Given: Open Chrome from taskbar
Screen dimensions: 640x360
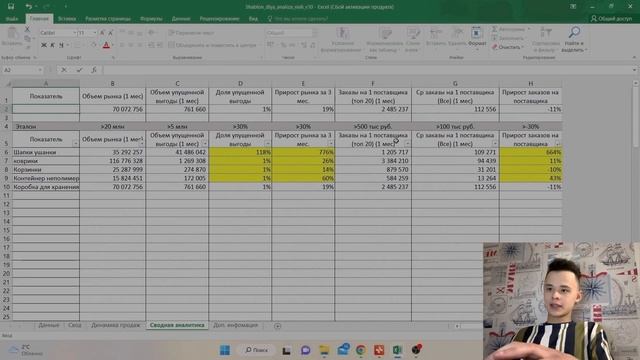Looking at the screenshot, I should point(361,350).
